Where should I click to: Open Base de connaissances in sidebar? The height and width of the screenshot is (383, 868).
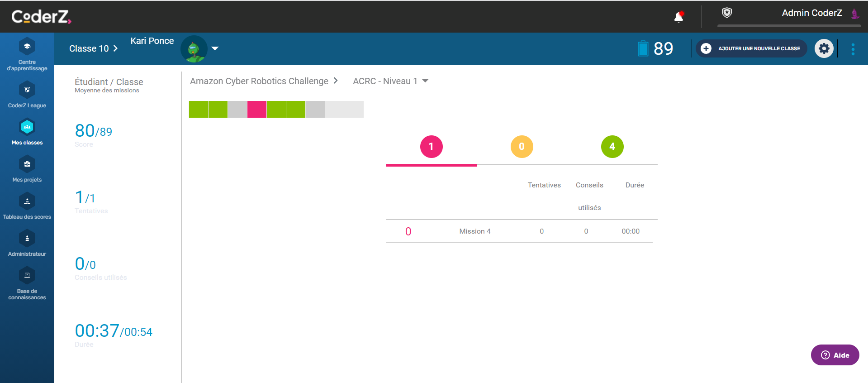pos(27,276)
